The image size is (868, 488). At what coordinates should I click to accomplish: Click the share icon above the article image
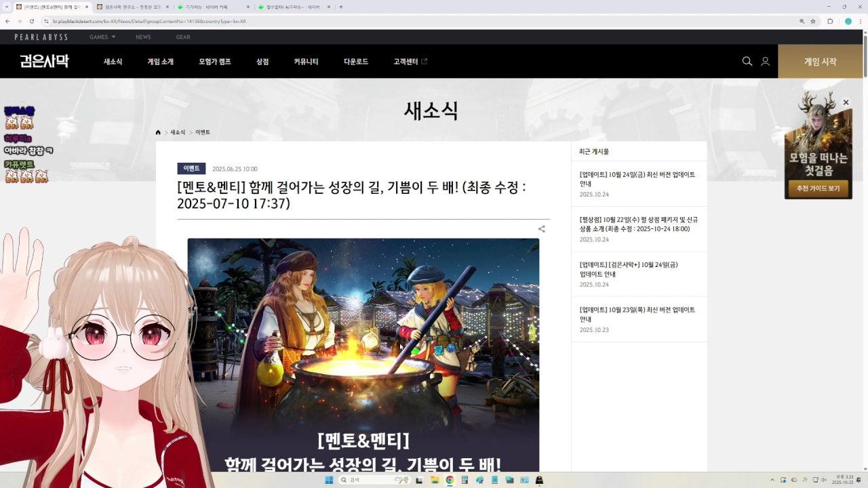point(541,229)
